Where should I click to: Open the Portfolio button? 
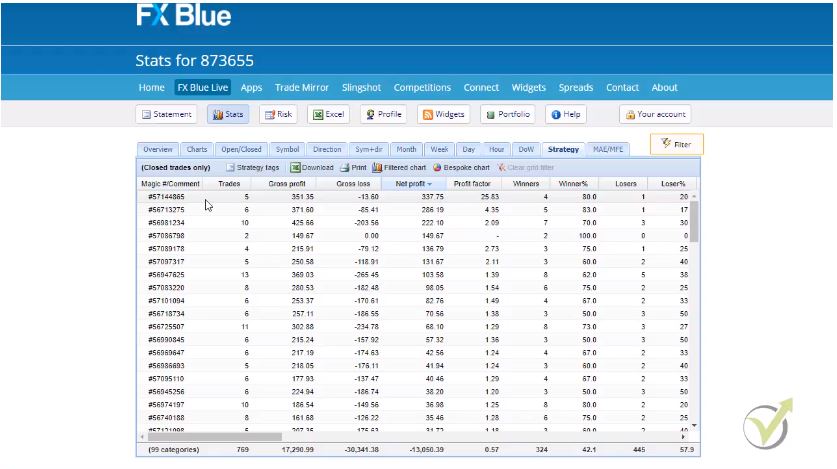click(x=508, y=115)
